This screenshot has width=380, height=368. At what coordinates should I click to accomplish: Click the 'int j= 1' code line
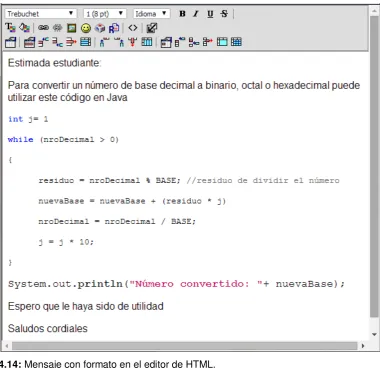(x=28, y=119)
